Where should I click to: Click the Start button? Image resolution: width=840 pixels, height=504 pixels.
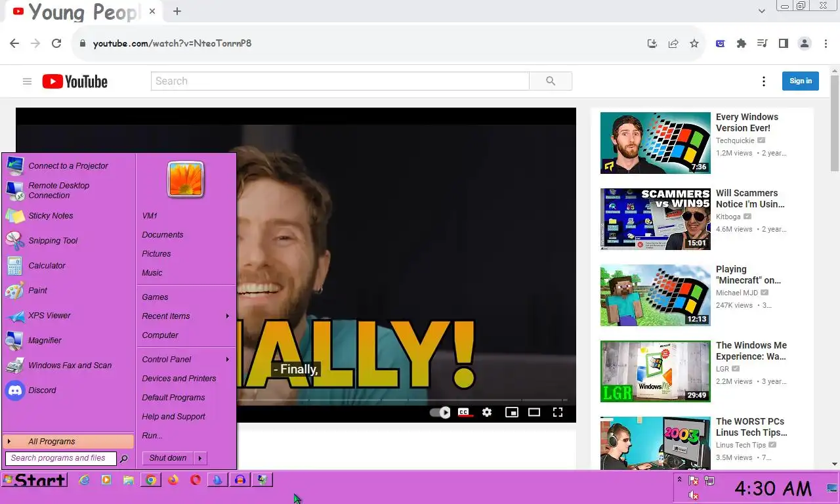click(34, 480)
